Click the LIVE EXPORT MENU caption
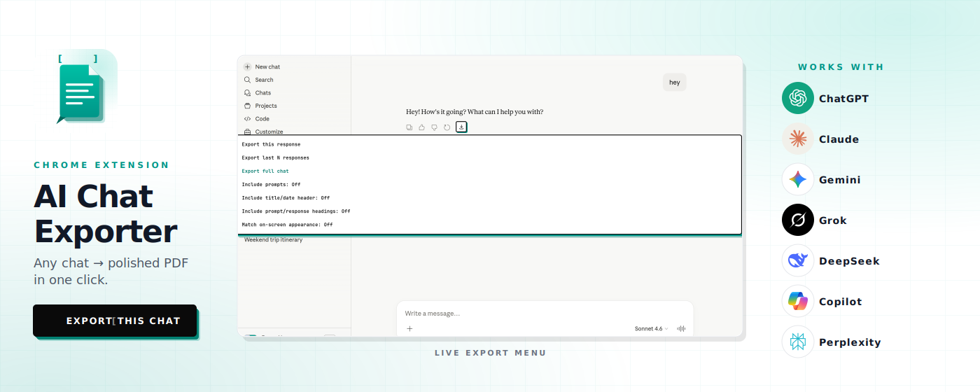 click(490, 353)
